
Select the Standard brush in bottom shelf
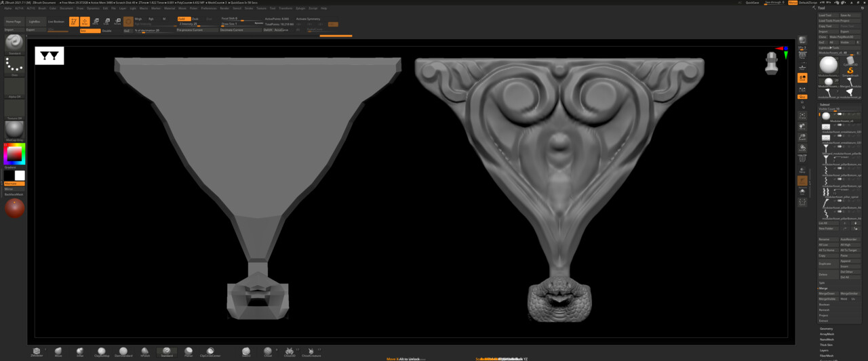(167, 352)
